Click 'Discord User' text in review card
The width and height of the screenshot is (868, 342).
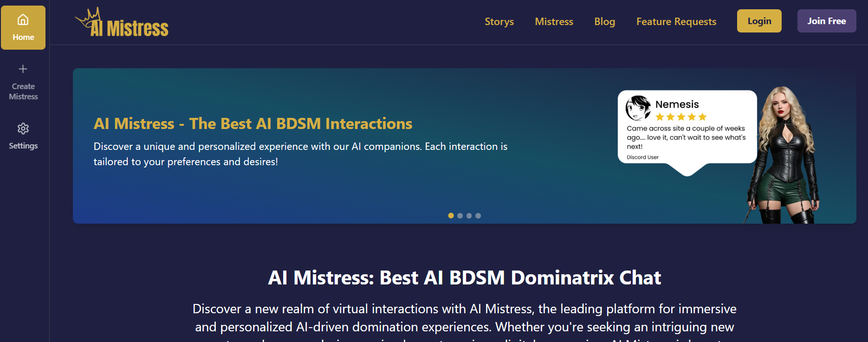click(642, 157)
